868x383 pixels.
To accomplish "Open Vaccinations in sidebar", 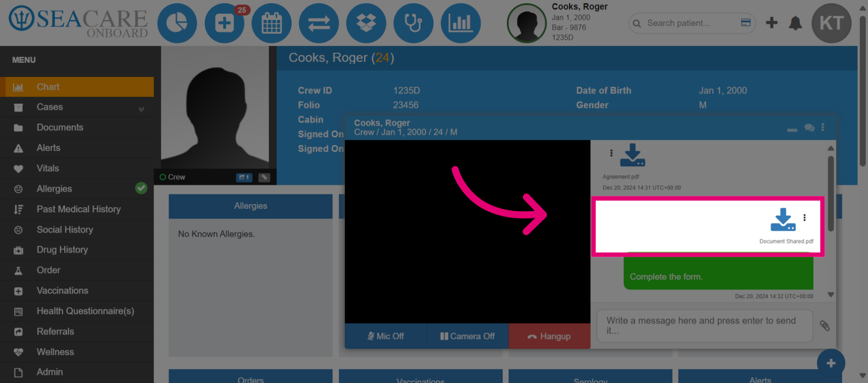I will click(x=77, y=290).
